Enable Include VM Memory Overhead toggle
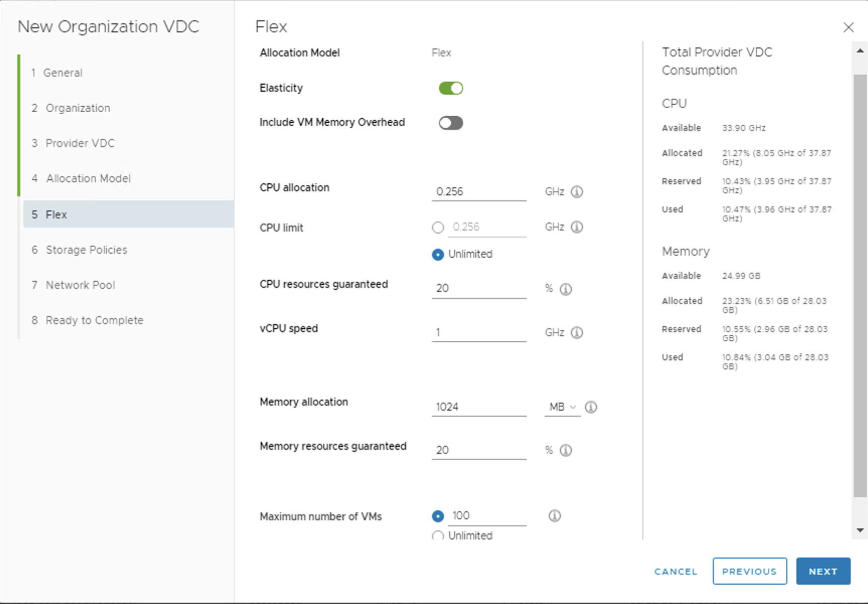 tap(451, 123)
